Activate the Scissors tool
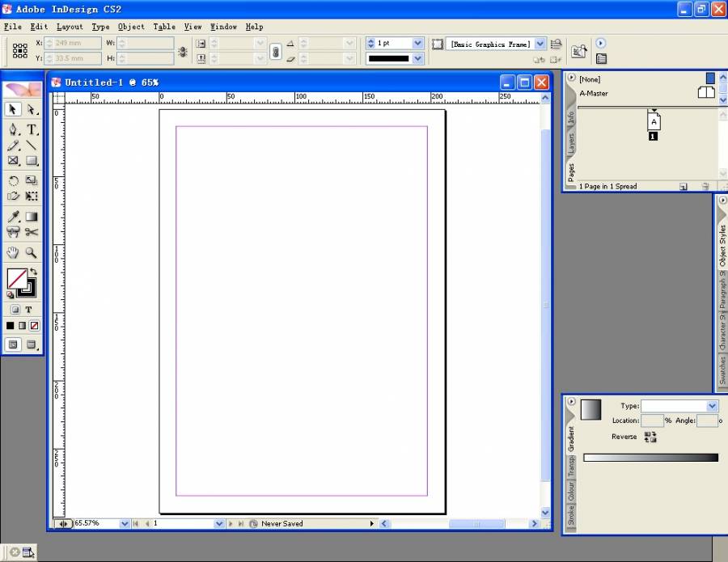The image size is (728, 562). (32, 233)
